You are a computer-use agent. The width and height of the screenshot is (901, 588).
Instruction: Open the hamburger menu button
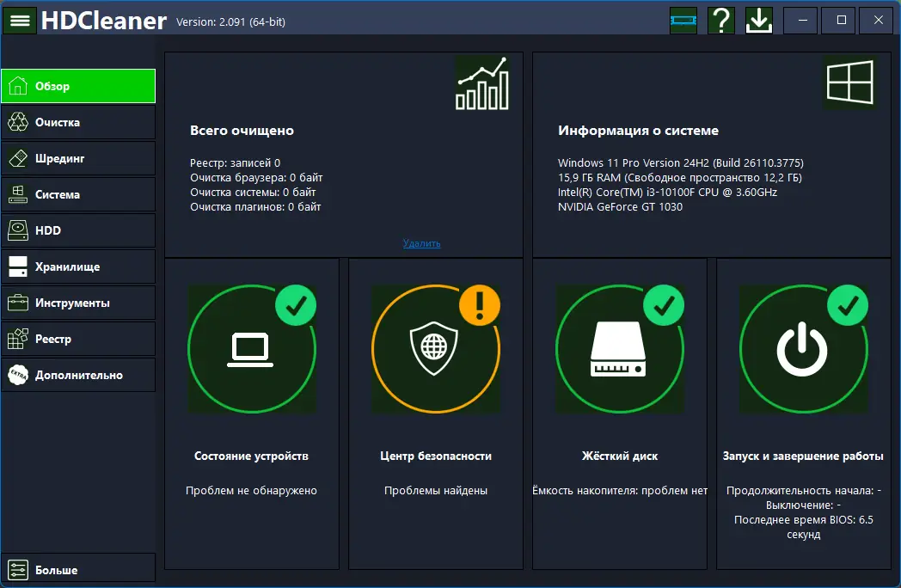click(20, 21)
